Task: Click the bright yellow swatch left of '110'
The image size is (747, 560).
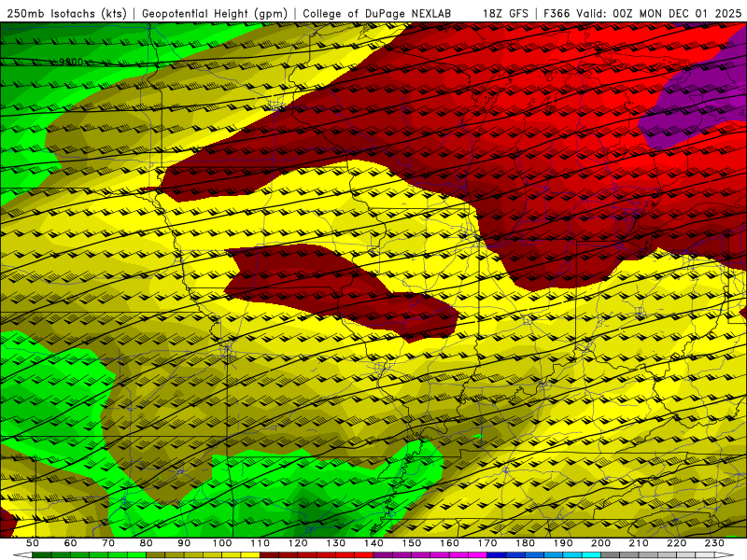Action: click(250, 555)
